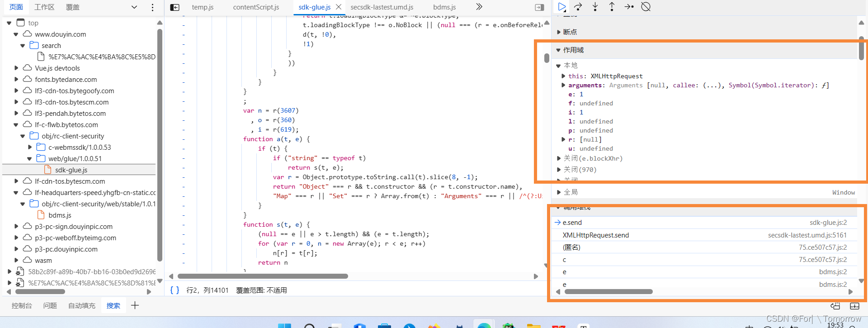Screen dimensions: 868x328
Task: Expand the 断点 breakpoints section
Action: click(559, 32)
